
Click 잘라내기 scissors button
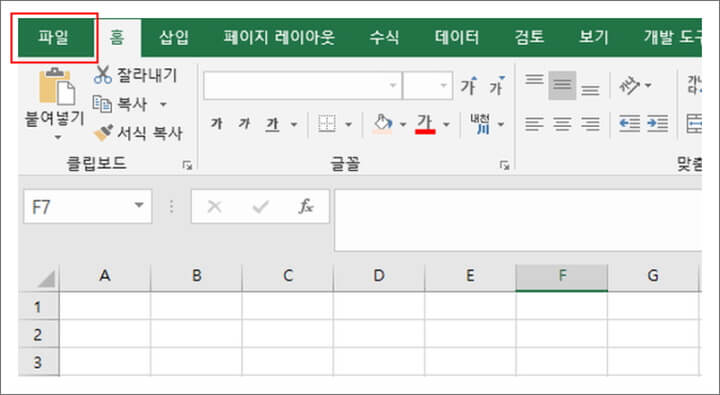pos(135,75)
